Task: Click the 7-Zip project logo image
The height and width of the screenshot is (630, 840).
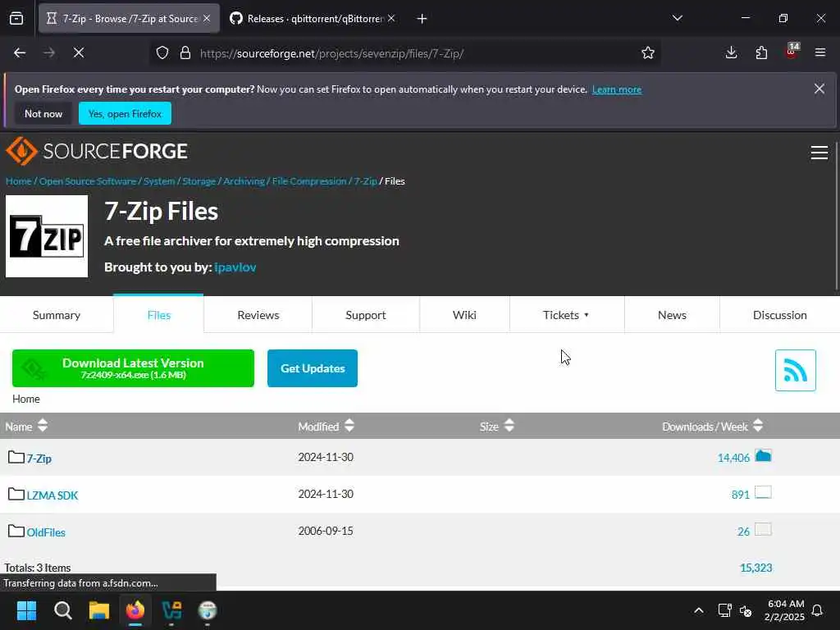Action: (47, 236)
